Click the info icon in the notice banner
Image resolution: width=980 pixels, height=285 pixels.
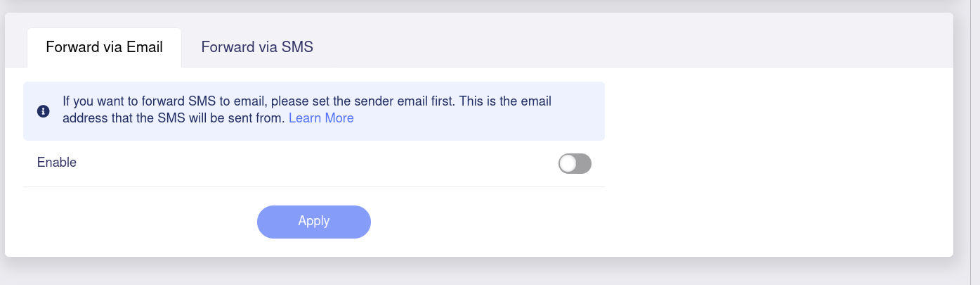43,111
